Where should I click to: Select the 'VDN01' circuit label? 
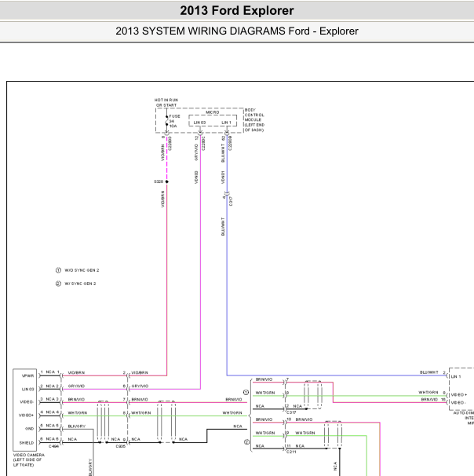[x=223, y=178]
